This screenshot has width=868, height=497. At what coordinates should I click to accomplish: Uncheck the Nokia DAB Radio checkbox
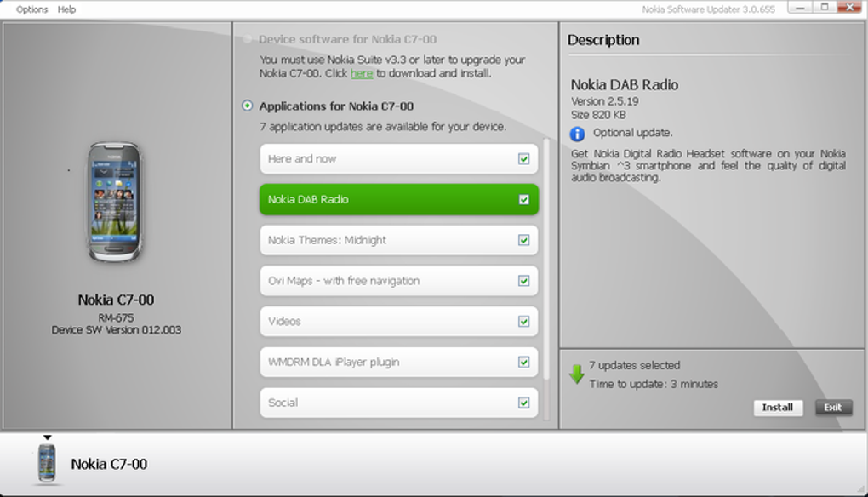click(x=523, y=199)
